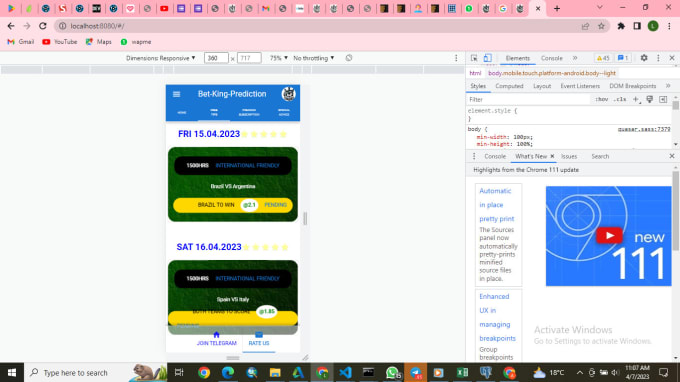Click the FRI 15.04.2023 date heading
This screenshot has width=680, height=382.
209,134
